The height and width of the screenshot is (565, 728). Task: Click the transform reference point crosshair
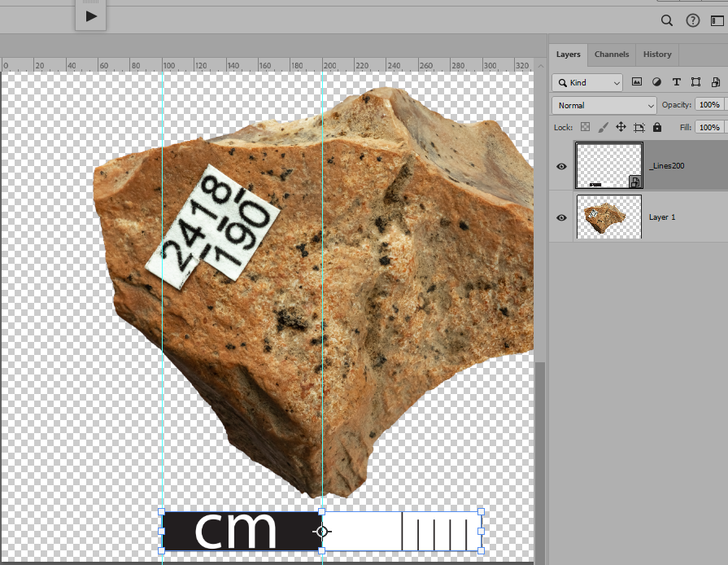(x=322, y=531)
